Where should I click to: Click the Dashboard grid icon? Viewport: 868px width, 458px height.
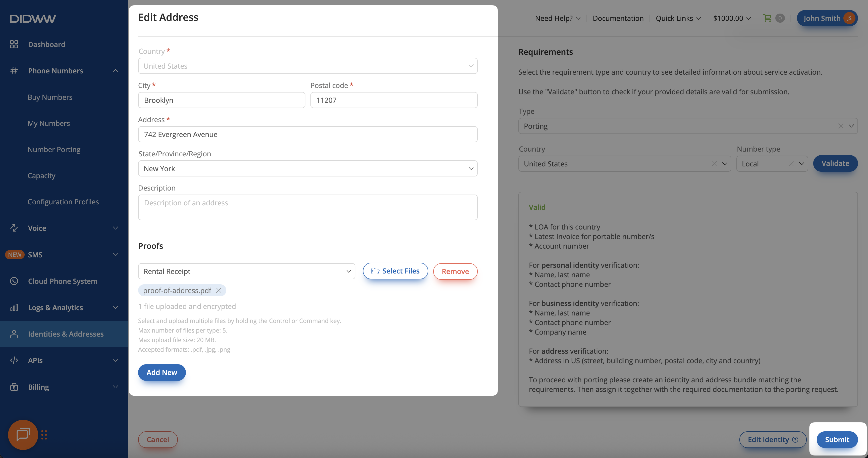[14, 44]
